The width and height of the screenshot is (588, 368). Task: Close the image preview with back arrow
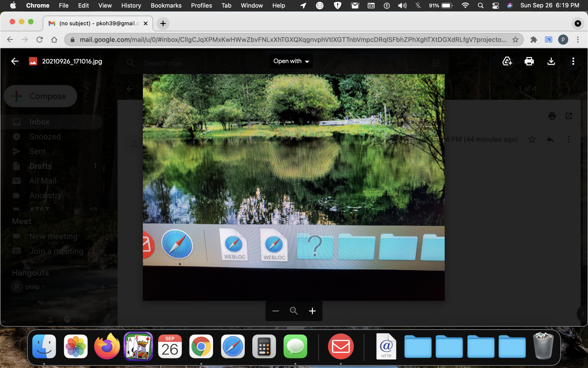tap(15, 61)
